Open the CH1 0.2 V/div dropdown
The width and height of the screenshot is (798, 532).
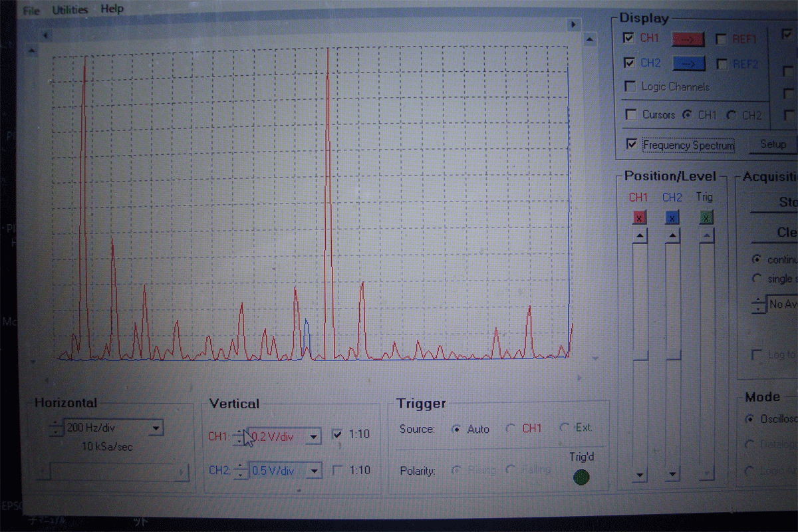pyautogui.click(x=314, y=437)
